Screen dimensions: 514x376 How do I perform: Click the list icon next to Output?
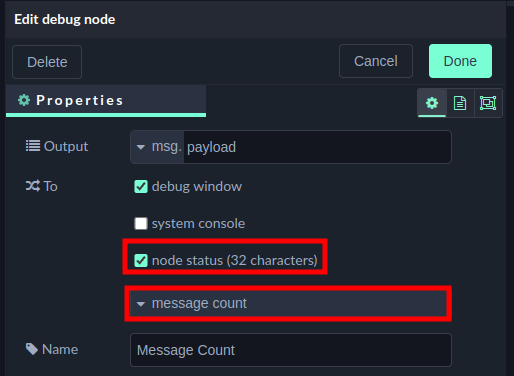coord(33,146)
